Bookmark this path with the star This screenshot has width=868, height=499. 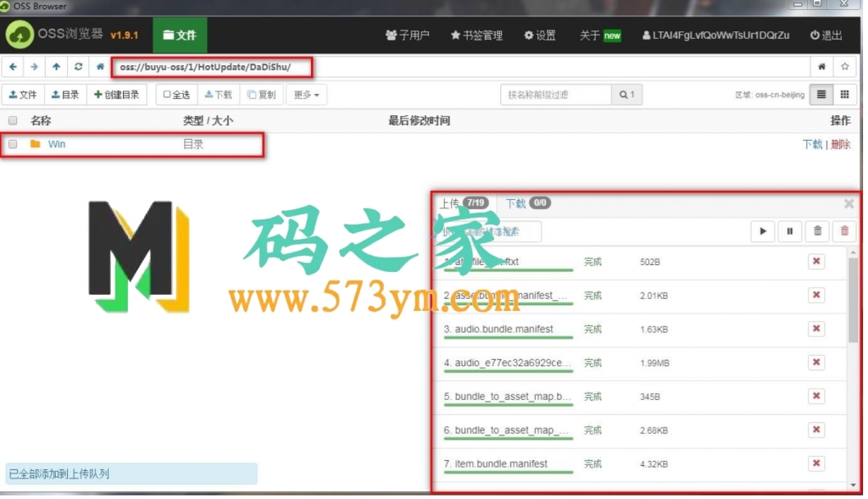tap(845, 67)
